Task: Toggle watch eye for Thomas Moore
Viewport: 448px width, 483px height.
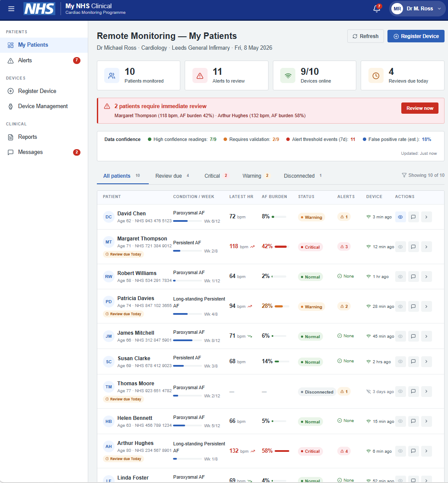Action: click(400, 391)
